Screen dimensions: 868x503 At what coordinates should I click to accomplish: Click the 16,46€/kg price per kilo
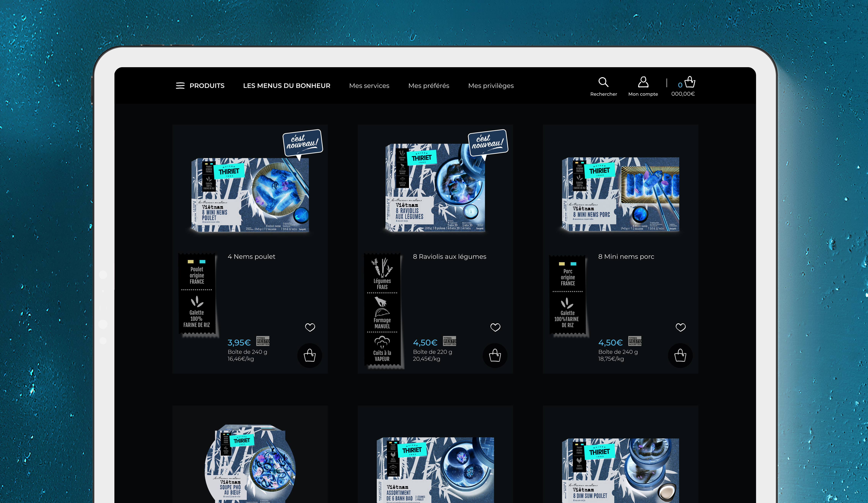coord(241,359)
